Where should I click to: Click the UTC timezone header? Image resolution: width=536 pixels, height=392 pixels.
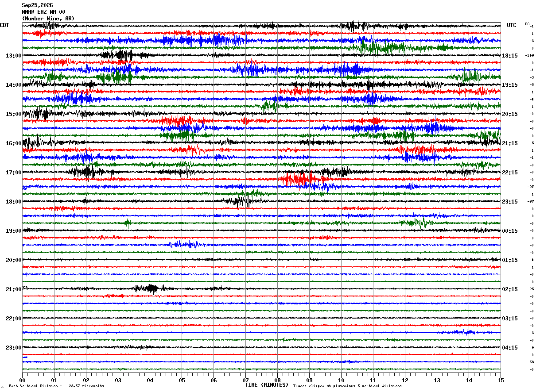(512, 25)
